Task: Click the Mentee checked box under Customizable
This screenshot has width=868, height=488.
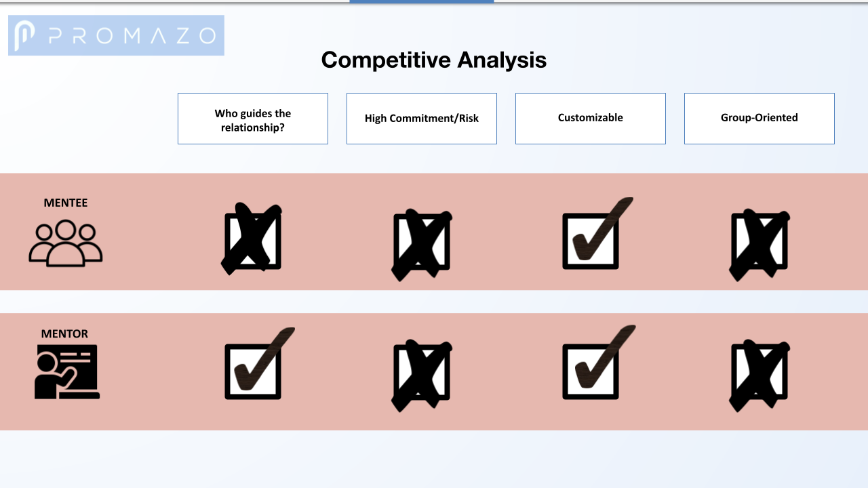Action: click(x=597, y=233)
